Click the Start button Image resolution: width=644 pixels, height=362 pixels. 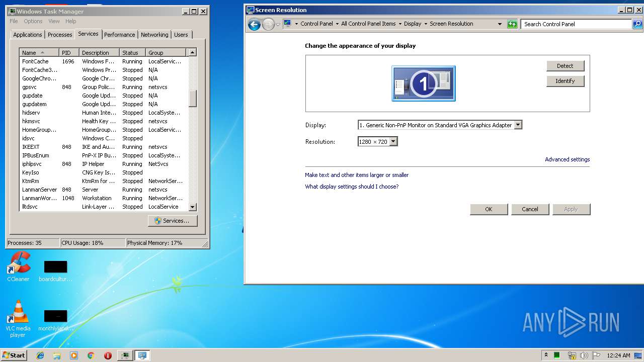point(14,355)
